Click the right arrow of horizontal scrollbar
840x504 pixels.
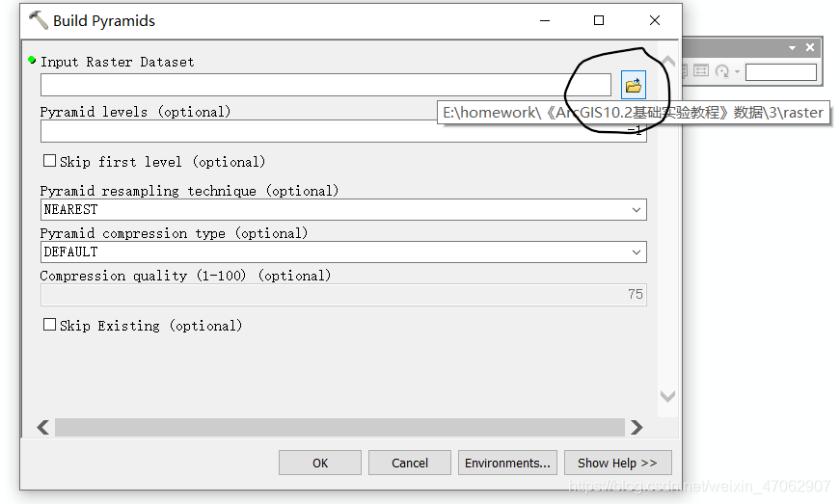tap(637, 427)
